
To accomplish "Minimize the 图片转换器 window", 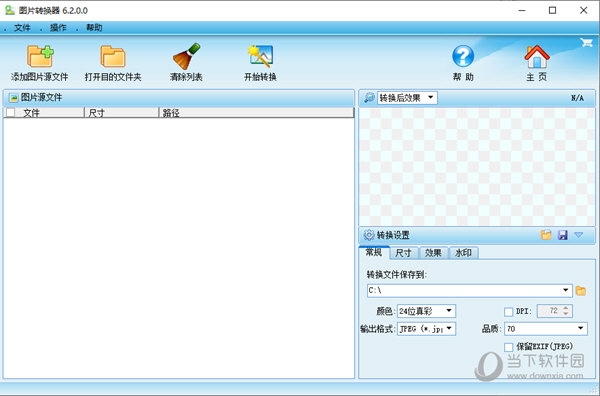I will (522, 10).
